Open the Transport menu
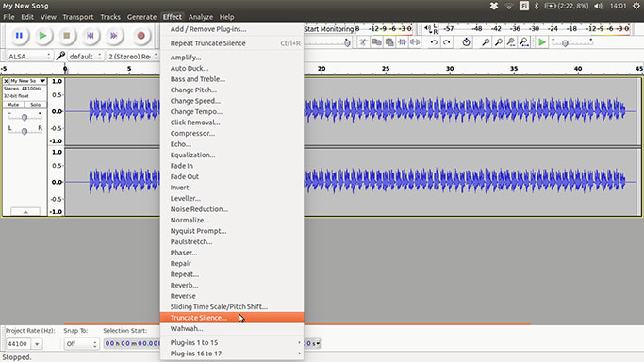This screenshot has width=644, height=362. 78,17
